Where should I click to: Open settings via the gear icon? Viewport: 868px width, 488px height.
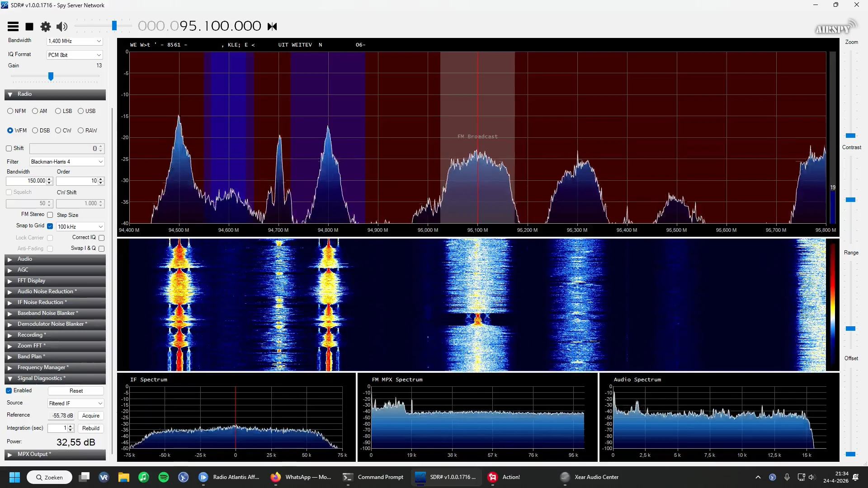[x=46, y=27]
